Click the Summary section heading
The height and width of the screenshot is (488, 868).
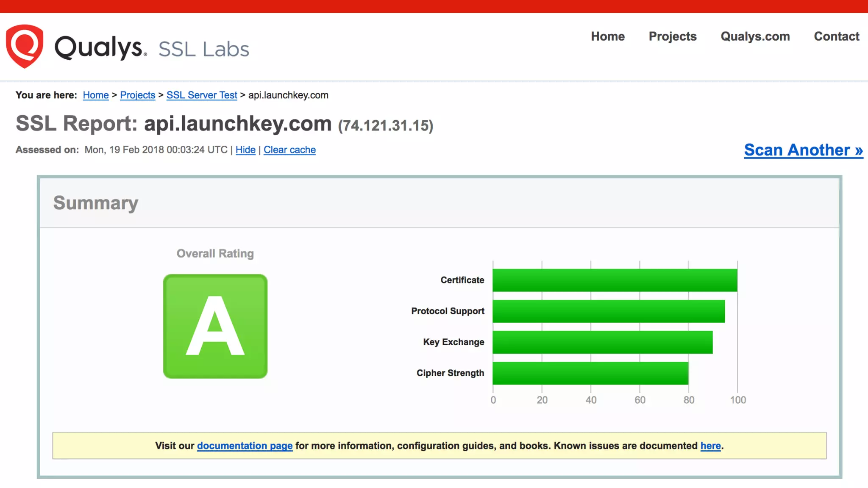click(96, 203)
